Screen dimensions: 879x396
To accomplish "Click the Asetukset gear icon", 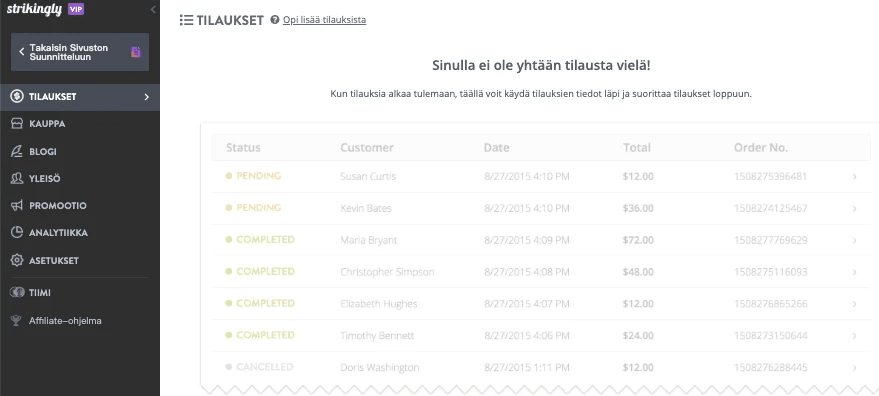I will click(x=17, y=261).
